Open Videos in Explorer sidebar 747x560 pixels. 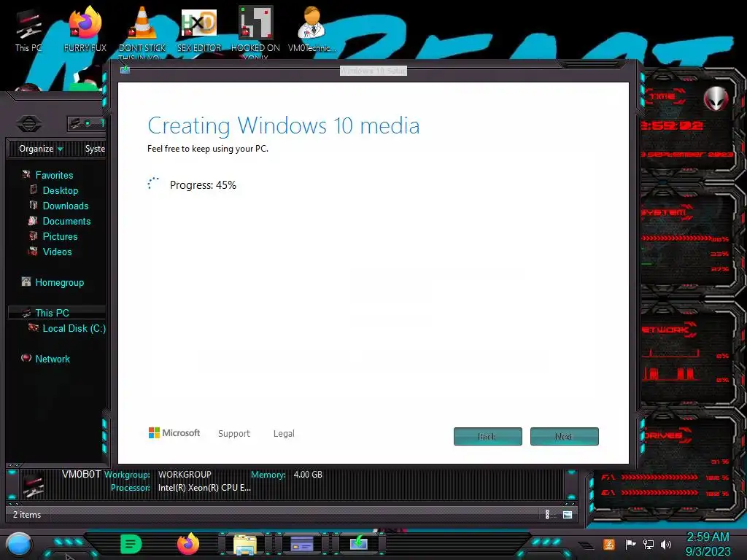(57, 252)
